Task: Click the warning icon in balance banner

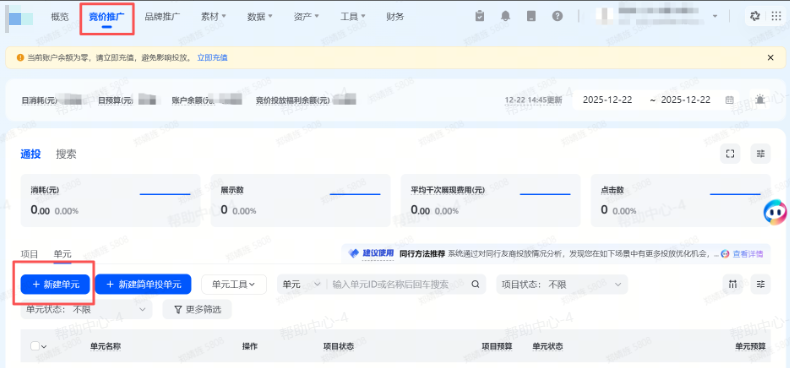Action: pyautogui.click(x=20, y=58)
